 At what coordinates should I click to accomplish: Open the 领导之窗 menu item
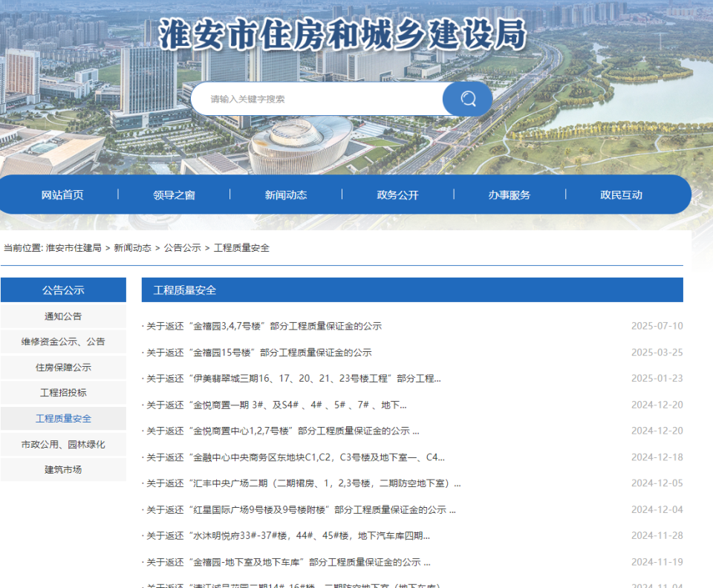pos(174,195)
